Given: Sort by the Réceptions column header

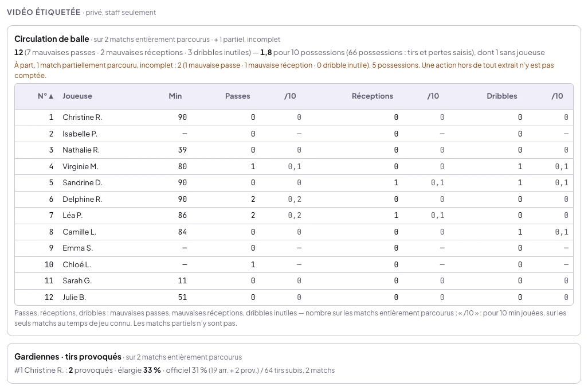Looking at the screenshot, I should coord(373,96).
